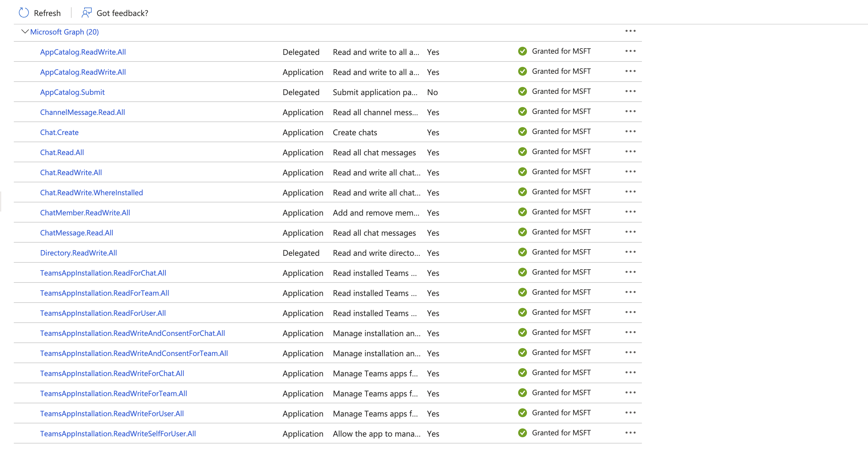The image size is (868, 457).
Task: Select the TeamsAppInstallation.ReadWriteAndConsentForChat.All row
Action: click(x=133, y=333)
